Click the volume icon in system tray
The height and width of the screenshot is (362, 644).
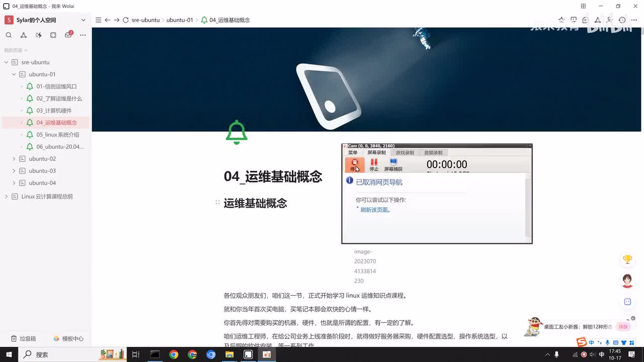(593, 354)
